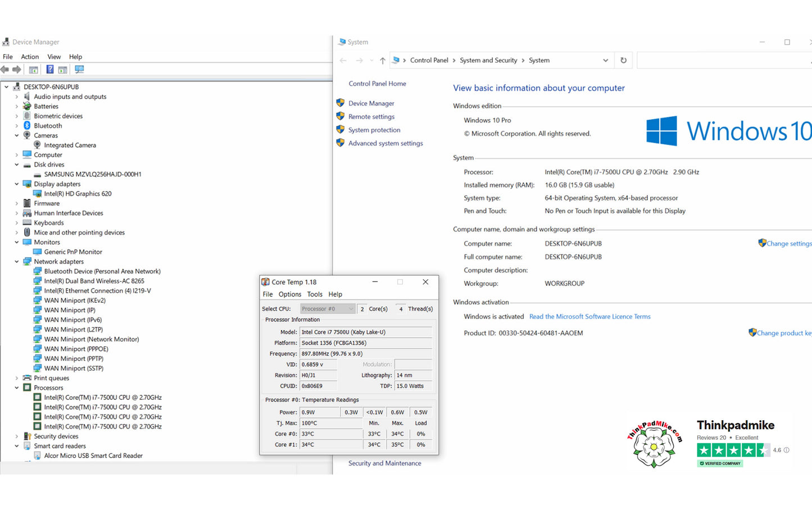Collapse the Network adapters node
The image size is (812, 510).
point(16,262)
